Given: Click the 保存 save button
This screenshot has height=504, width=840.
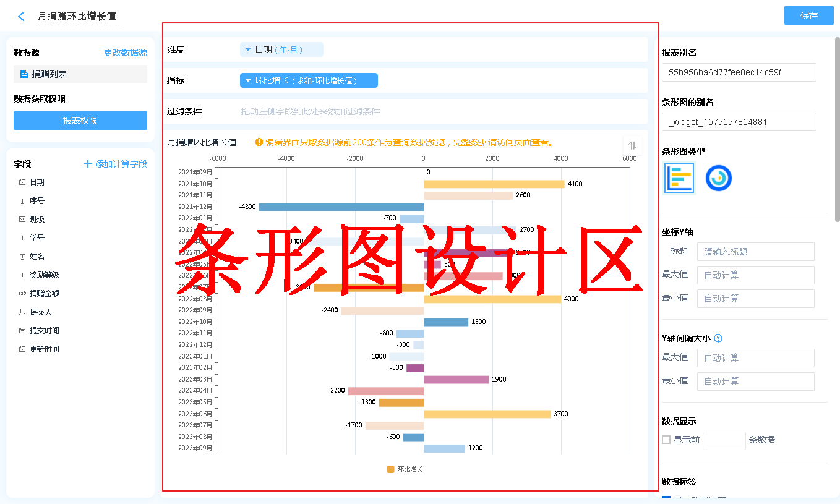Looking at the screenshot, I should point(808,15).
